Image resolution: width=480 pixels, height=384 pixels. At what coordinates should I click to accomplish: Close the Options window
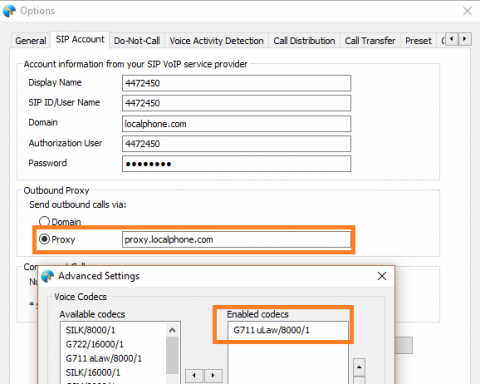pos(467,11)
